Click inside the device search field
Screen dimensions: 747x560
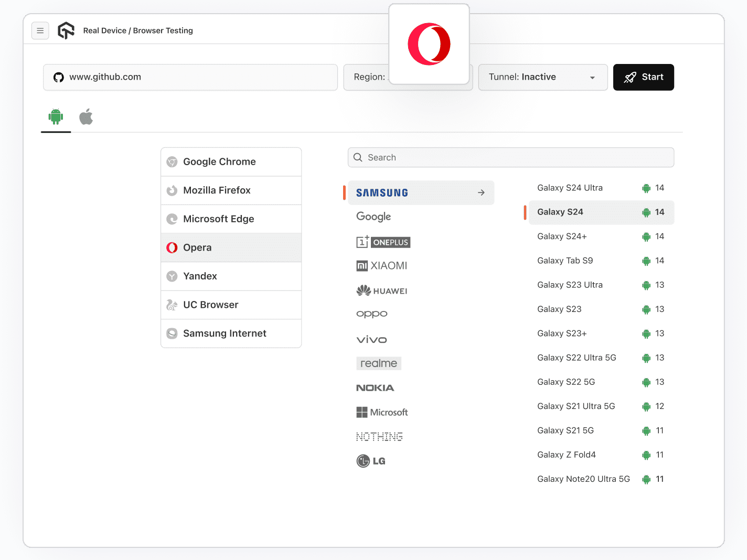510,157
